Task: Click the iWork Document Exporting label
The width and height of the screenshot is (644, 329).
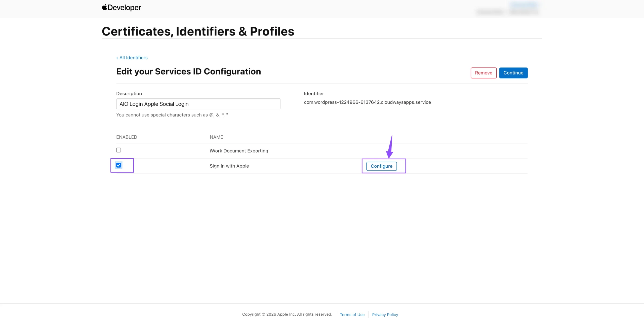Action: (239, 151)
